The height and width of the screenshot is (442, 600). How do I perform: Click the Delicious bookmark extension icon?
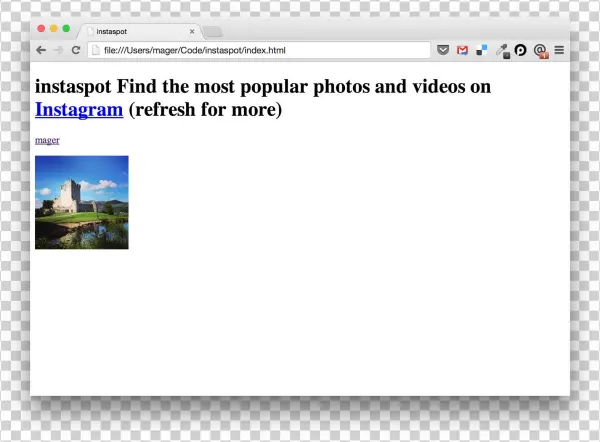pyautogui.click(x=482, y=50)
